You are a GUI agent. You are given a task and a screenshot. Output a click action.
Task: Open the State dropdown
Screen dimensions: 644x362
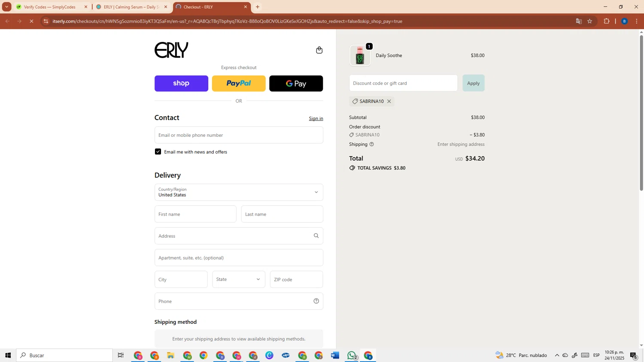tap(239, 279)
